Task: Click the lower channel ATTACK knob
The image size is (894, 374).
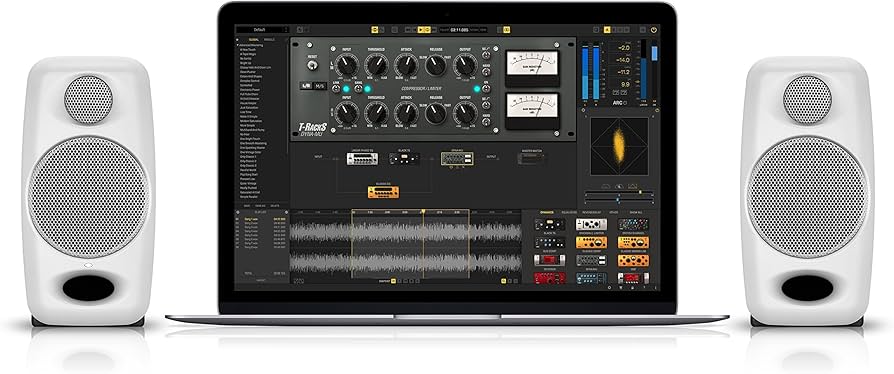Action: point(406,113)
